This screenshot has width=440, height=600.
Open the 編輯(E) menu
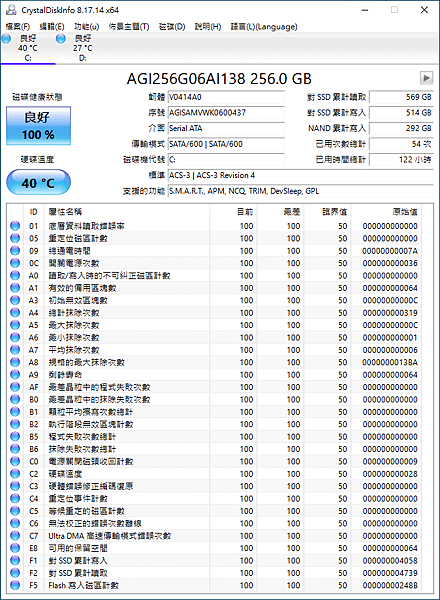(x=52, y=26)
